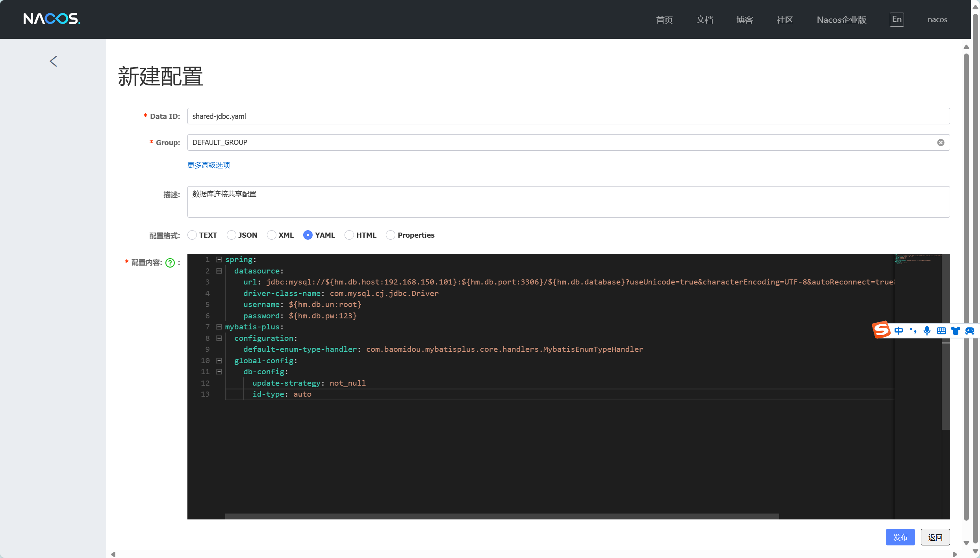Select the XML format radio button

[272, 235]
